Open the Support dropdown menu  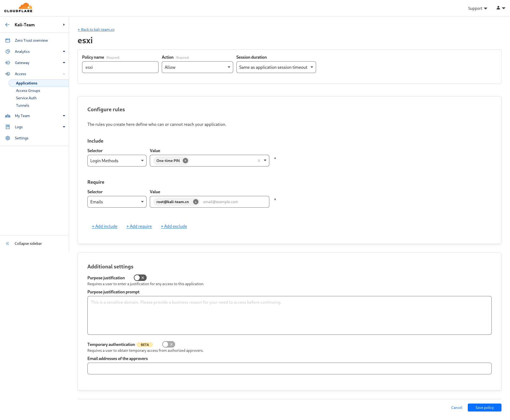[478, 8]
